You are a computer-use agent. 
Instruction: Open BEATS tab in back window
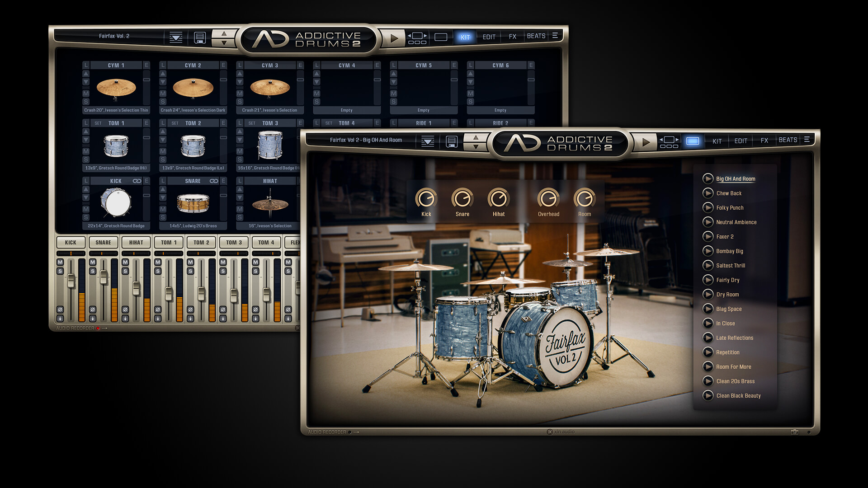click(536, 36)
